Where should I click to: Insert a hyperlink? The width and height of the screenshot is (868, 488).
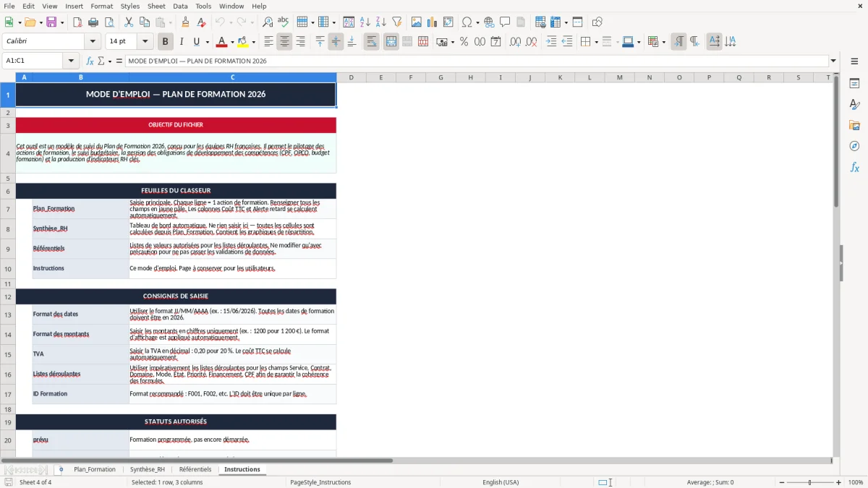click(x=489, y=22)
